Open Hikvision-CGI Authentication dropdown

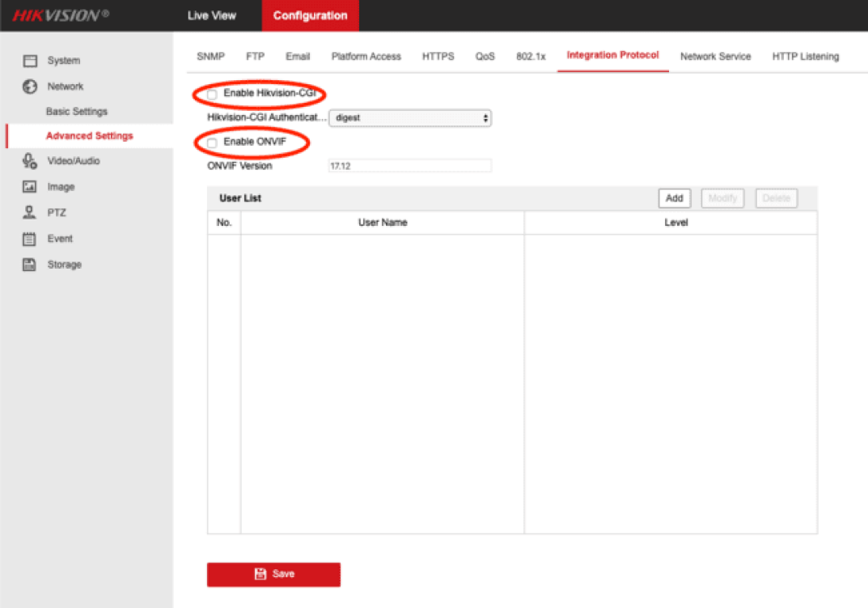pos(410,118)
